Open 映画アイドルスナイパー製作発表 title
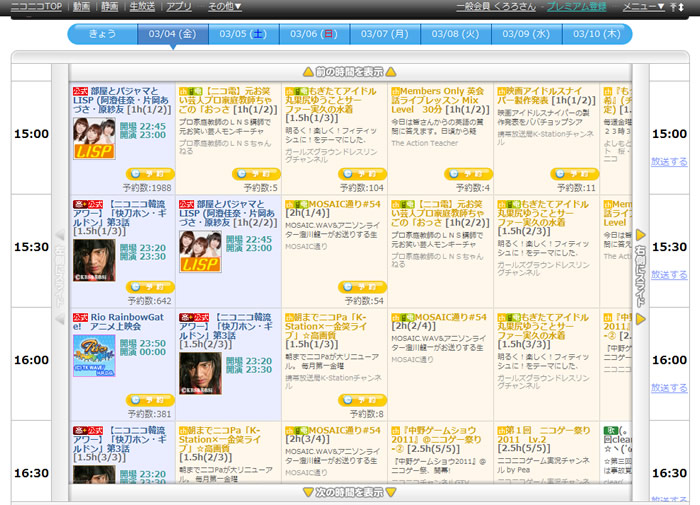 tap(546, 96)
